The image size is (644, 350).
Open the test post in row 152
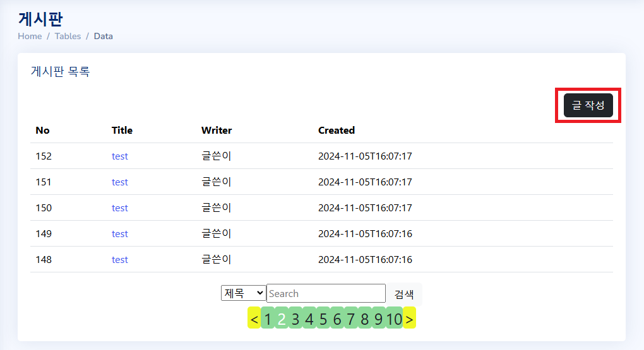point(119,156)
